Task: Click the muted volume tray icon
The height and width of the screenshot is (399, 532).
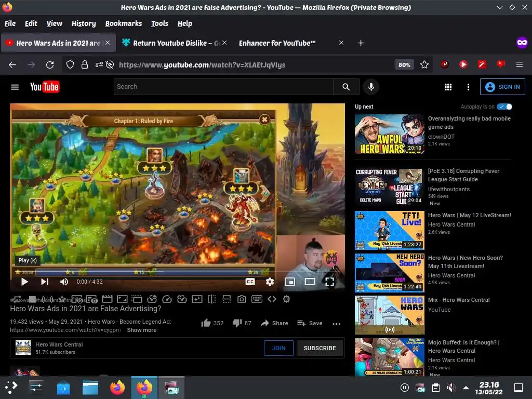Action: [x=451, y=388]
